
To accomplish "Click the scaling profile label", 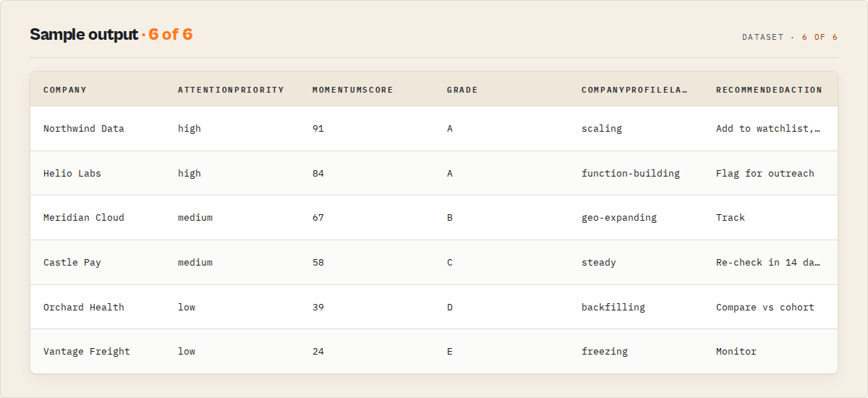I will [602, 129].
